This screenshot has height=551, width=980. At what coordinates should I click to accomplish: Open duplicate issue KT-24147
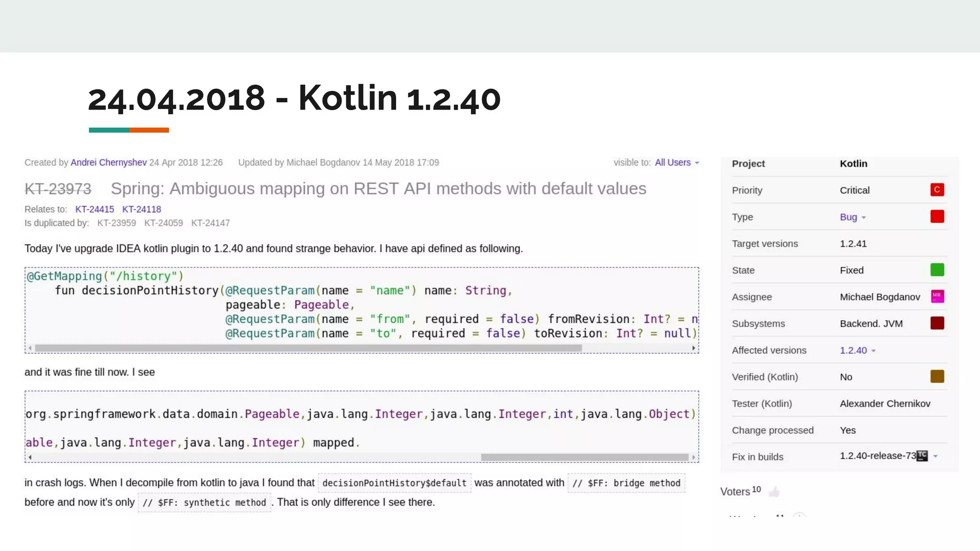(x=211, y=223)
